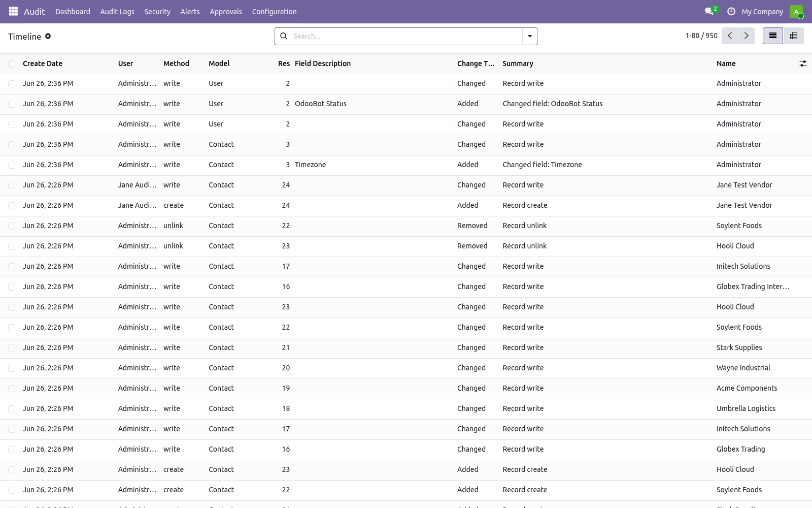This screenshot has height=508, width=812.
Task: Click the Timeline page title
Action: (x=24, y=37)
